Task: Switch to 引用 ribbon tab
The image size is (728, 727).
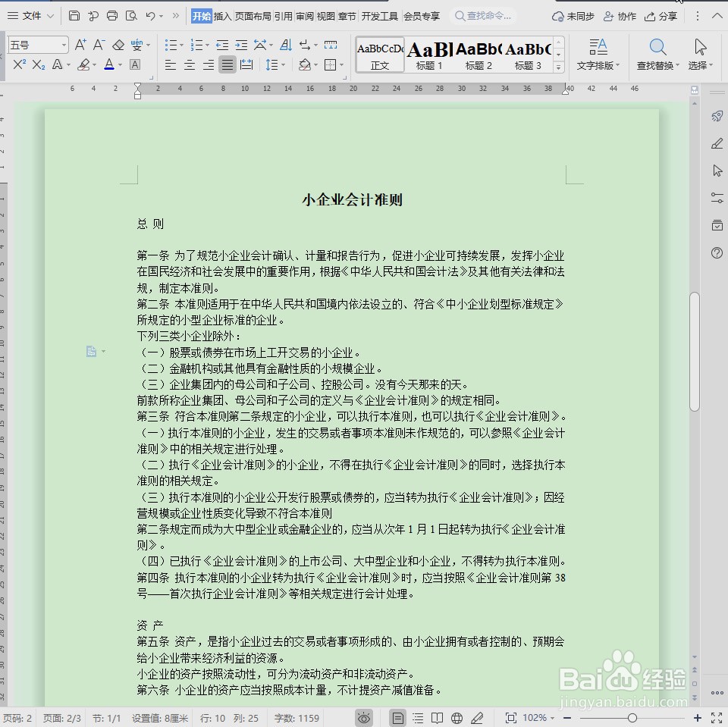Action: pyautogui.click(x=283, y=16)
